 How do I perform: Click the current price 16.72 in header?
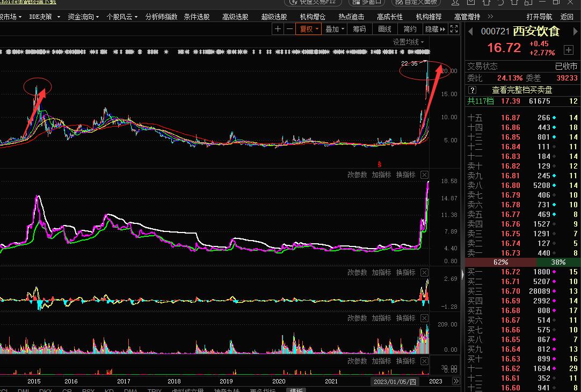click(504, 48)
